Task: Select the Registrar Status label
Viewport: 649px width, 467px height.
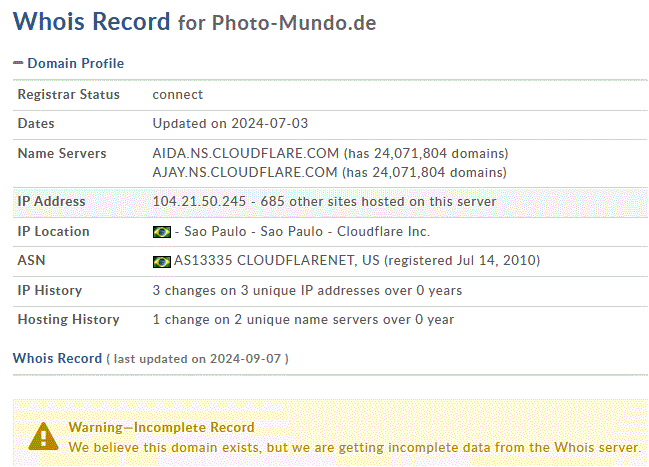Action: [68, 94]
